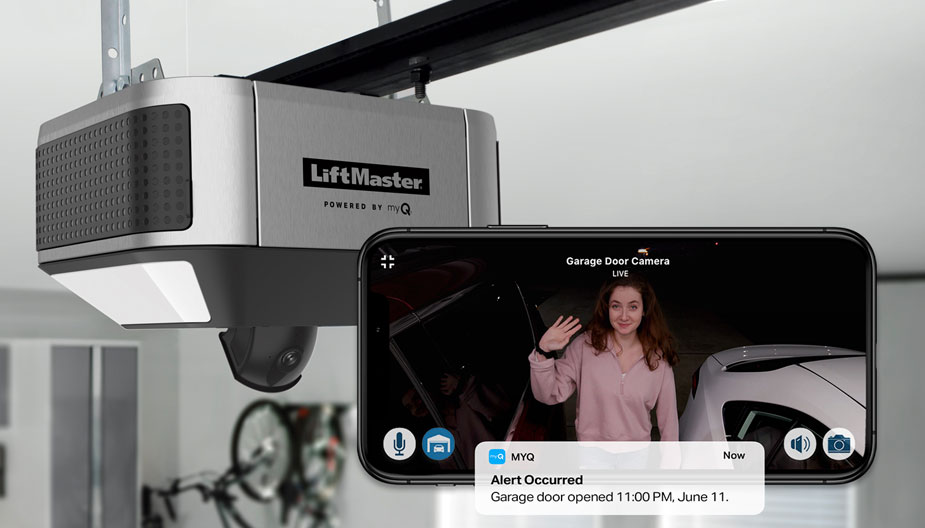The image size is (925, 528).
Task: Select the LIVE status label
Action: [620, 274]
